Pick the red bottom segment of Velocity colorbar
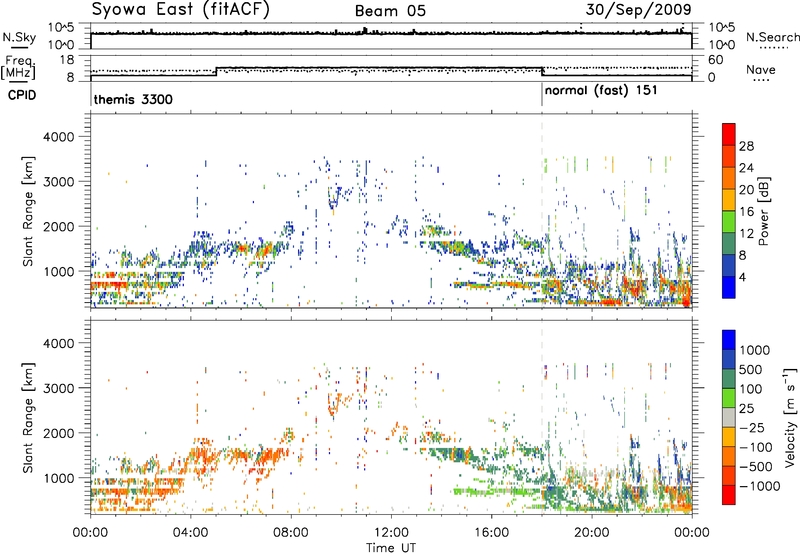Viewport: 800px width, 554px height. [729, 495]
